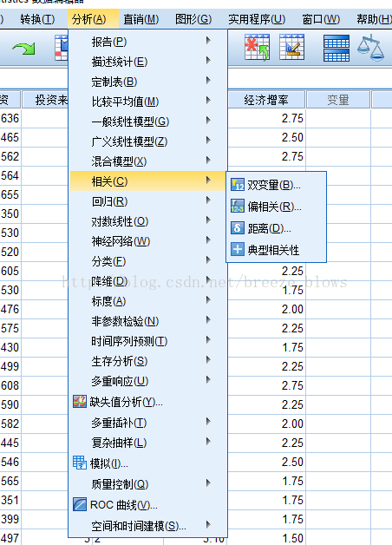This screenshot has height=545, width=392.
Task: Expand the 一般线性模型(G) submenu
Action: [x=148, y=121]
